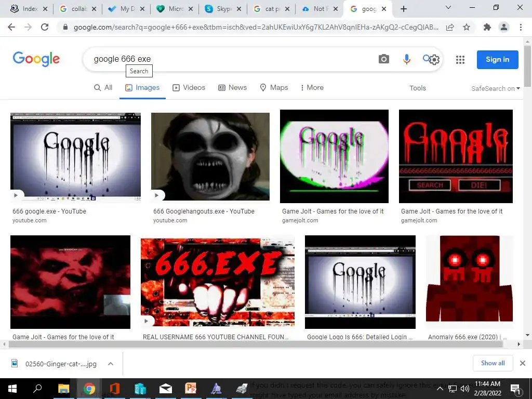The image size is (532, 399).
Task: Bookmark this page with star icon
Action: (x=467, y=27)
